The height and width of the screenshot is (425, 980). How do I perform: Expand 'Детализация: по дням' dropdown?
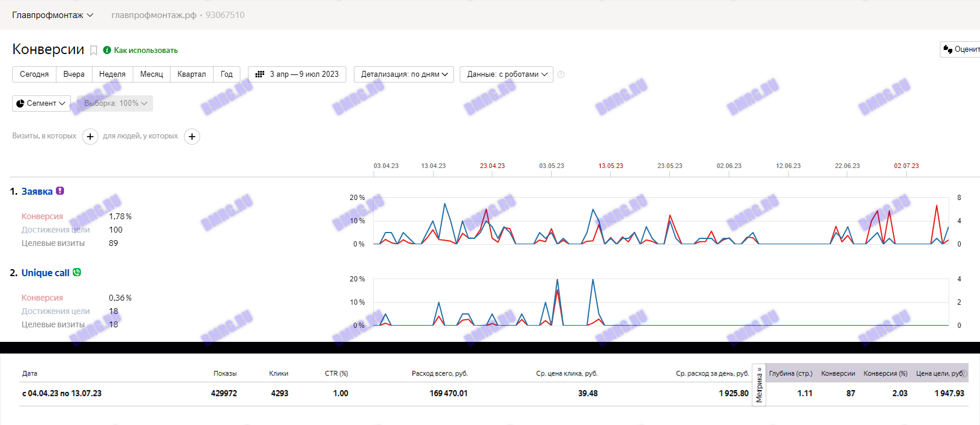point(404,74)
